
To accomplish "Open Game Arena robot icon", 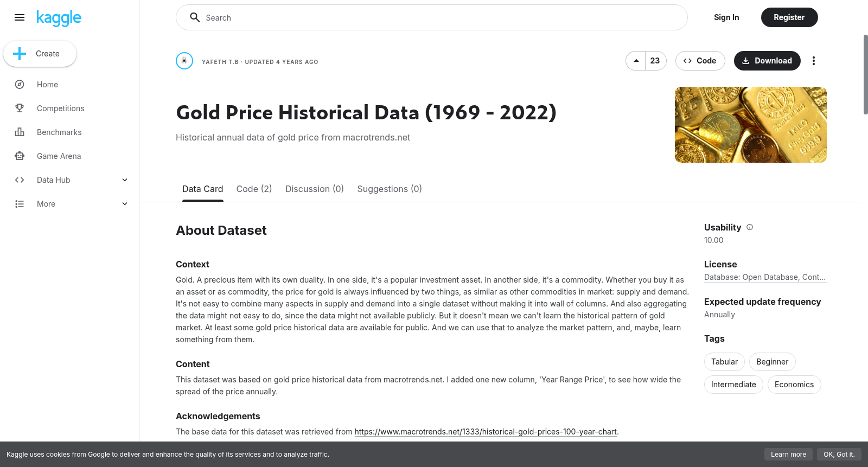I will 20,156.
